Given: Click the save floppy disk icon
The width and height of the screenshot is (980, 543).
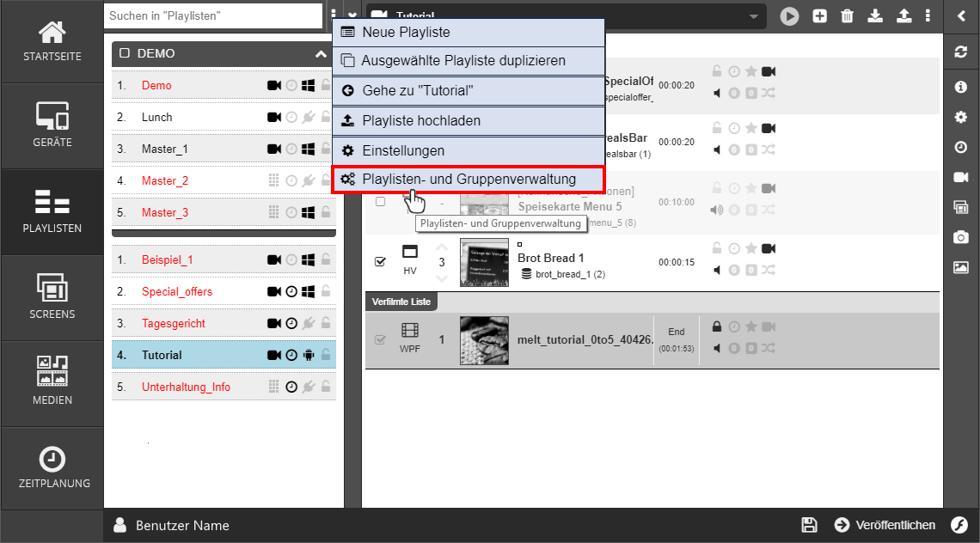Looking at the screenshot, I should coord(809,525).
